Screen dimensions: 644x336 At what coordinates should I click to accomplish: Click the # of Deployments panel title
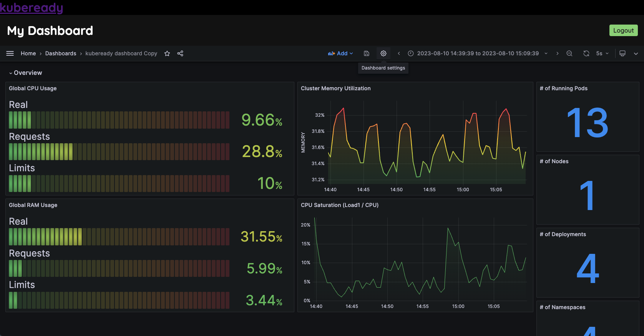tap(563, 234)
